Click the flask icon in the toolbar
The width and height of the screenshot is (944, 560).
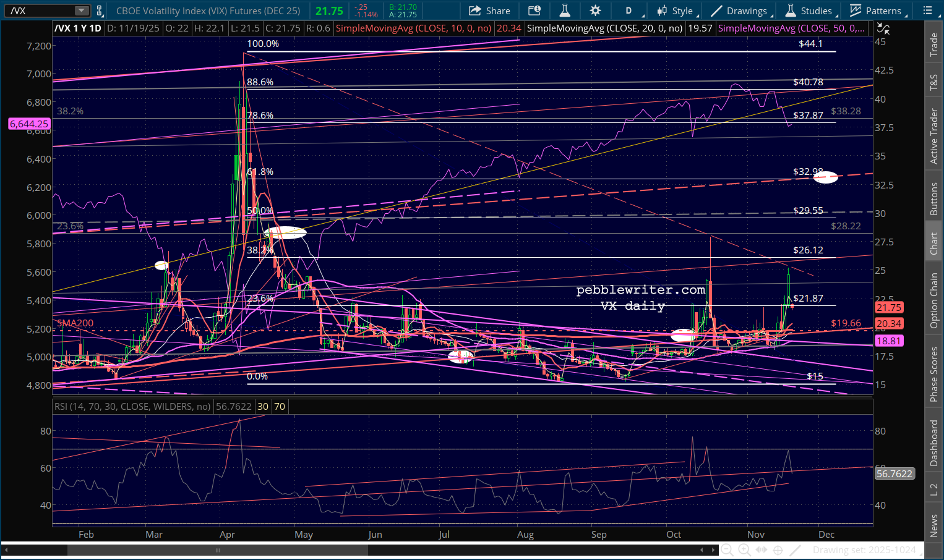564,11
